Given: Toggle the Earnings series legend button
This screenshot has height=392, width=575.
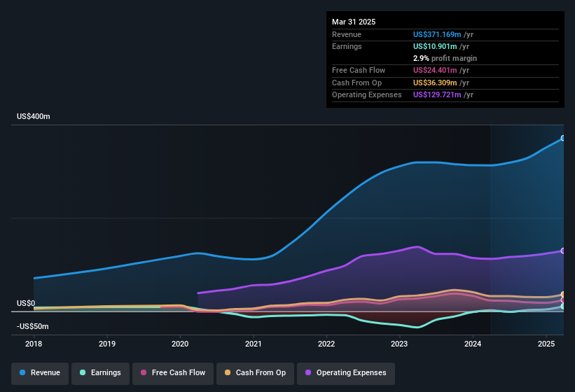Looking at the screenshot, I should tap(100, 373).
